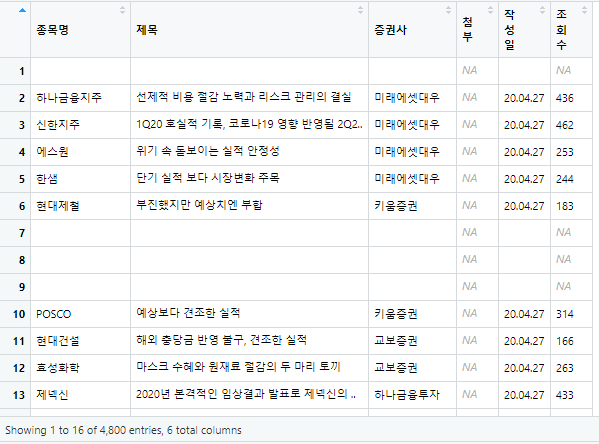Sort by the 증권사 column sort arrows
This screenshot has width=599, height=444.
[448, 10]
